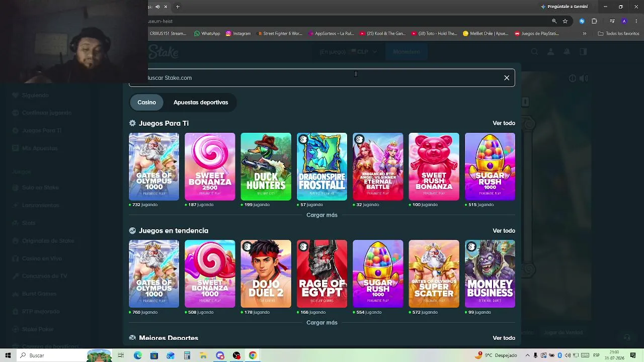Screen dimensions: 644x362
Task: Open Monkey Business game card
Action: [x=490, y=274]
